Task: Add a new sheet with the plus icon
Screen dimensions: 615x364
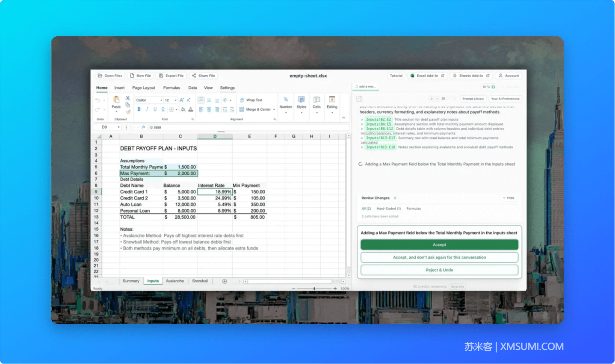Action: point(225,281)
